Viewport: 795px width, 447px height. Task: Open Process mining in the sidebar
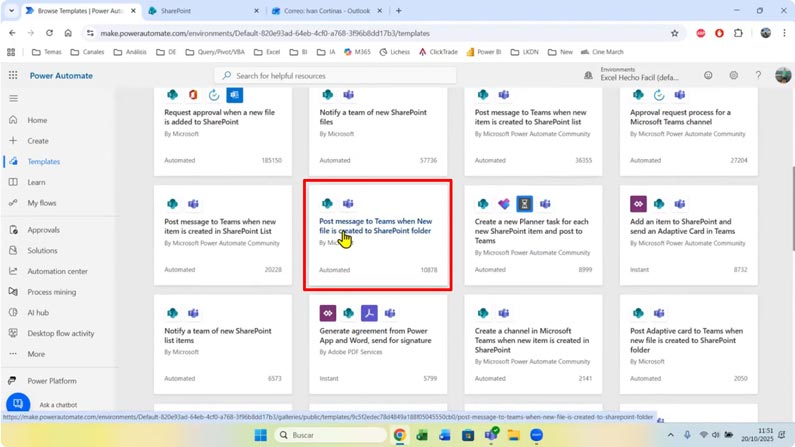(x=51, y=292)
